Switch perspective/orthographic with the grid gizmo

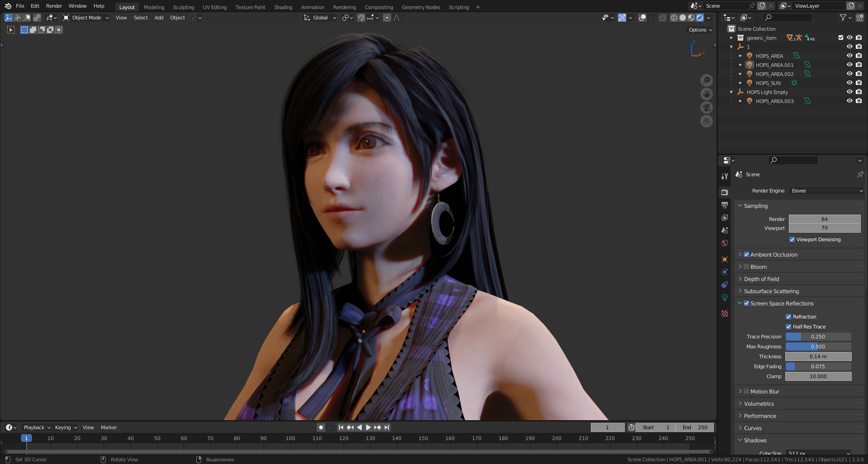[706, 121]
